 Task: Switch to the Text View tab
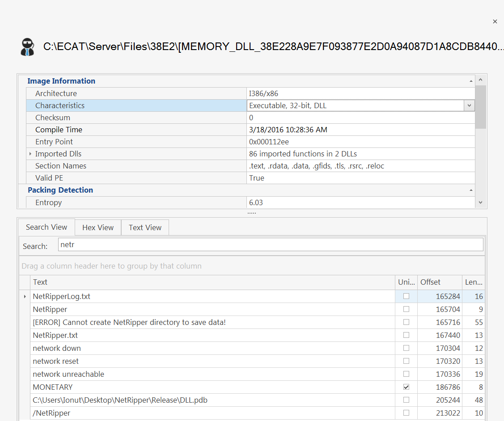[145, 227]
